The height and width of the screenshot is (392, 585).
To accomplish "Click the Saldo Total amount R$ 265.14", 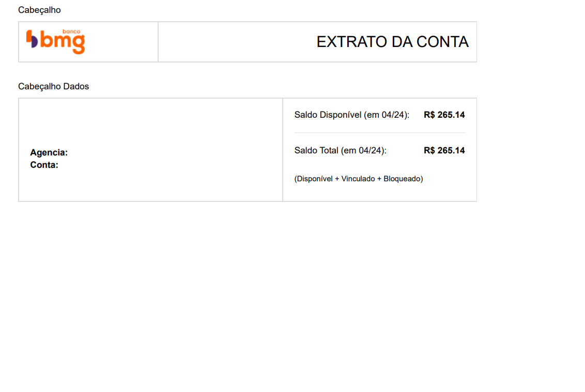I will (444, 151).
